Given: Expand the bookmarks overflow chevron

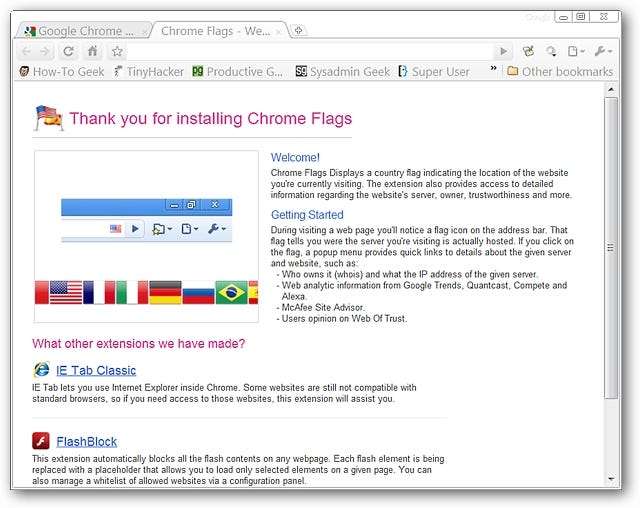Looking at the screenshot, I should pyautogui.click(x=492, y=71).
